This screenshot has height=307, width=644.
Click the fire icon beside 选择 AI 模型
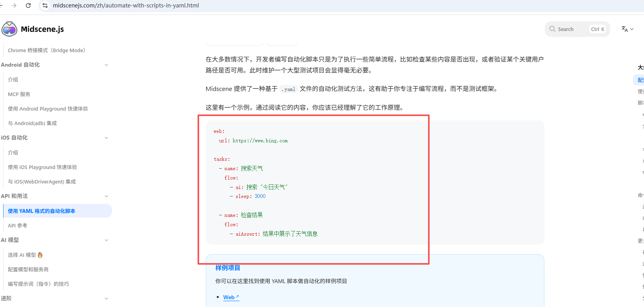40,255
